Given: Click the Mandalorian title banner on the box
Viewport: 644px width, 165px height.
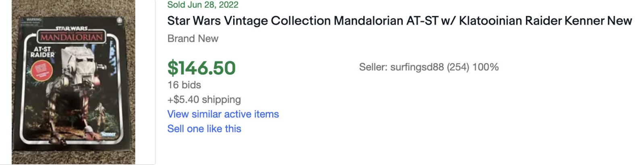Looking at the screenshot, I should pos(71,38).
